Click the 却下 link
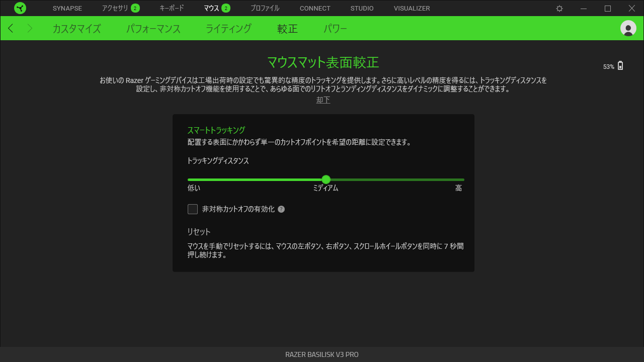The height and width of the screenshot is (362, 644). coord(323,100)
